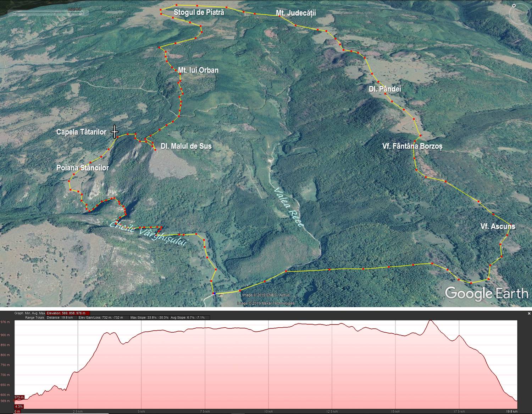
Task: Click the highest peak on the elevation graph
Action: point(431,321)
